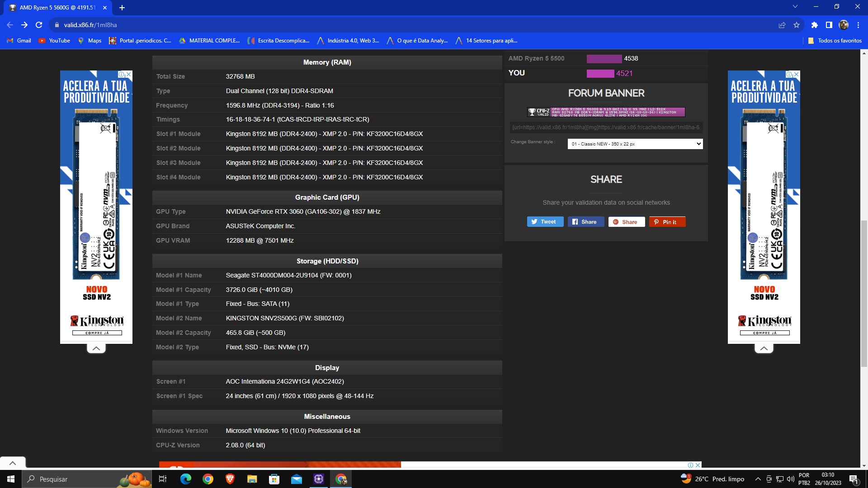This screenshot has height=488, width=868.
Task: Click the AMD Ryzen 5 5500 score row
Action: pos(606,58)
